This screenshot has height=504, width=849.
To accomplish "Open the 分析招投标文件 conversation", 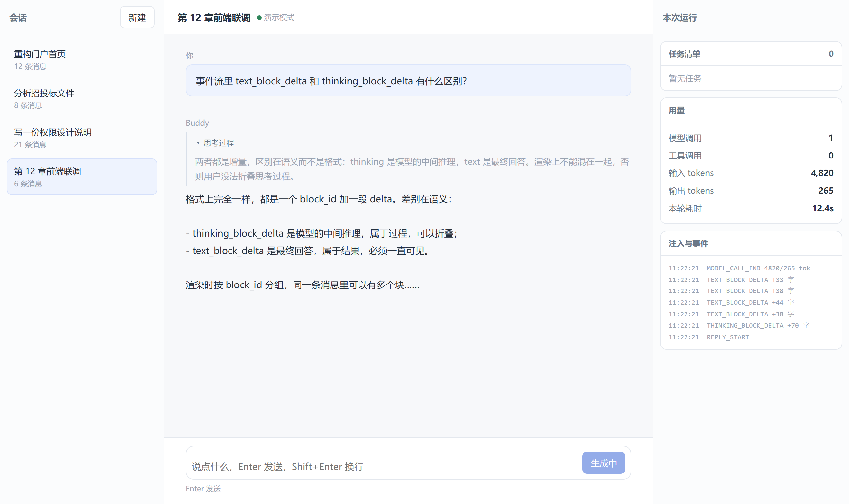I will point(82,98).
